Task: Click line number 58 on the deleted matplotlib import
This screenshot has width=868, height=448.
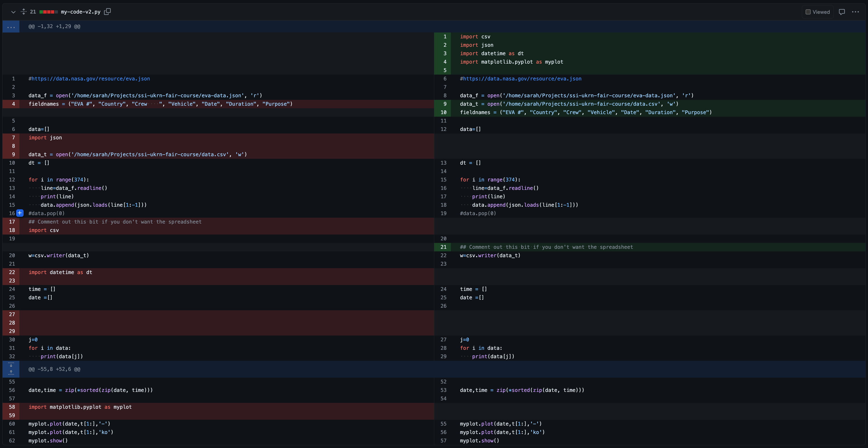Action: (x=12, y=407)
